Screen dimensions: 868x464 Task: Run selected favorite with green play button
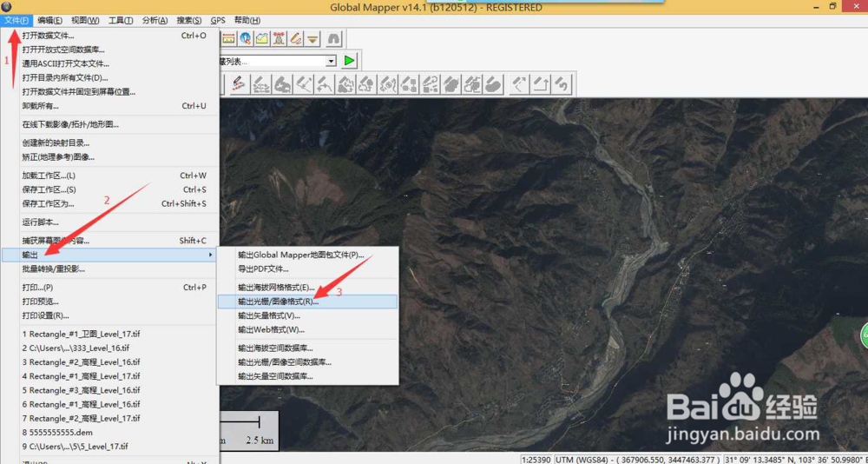click(349, 61)
